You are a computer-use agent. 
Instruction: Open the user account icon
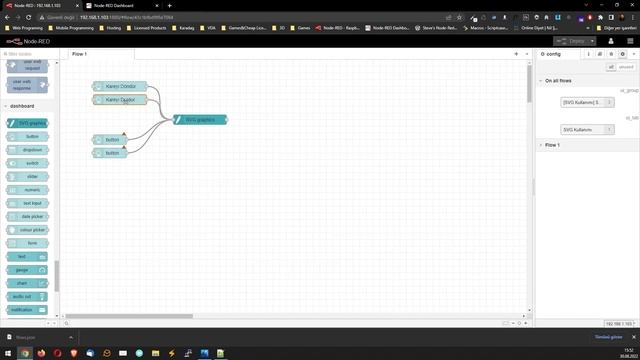coord(611,41)
